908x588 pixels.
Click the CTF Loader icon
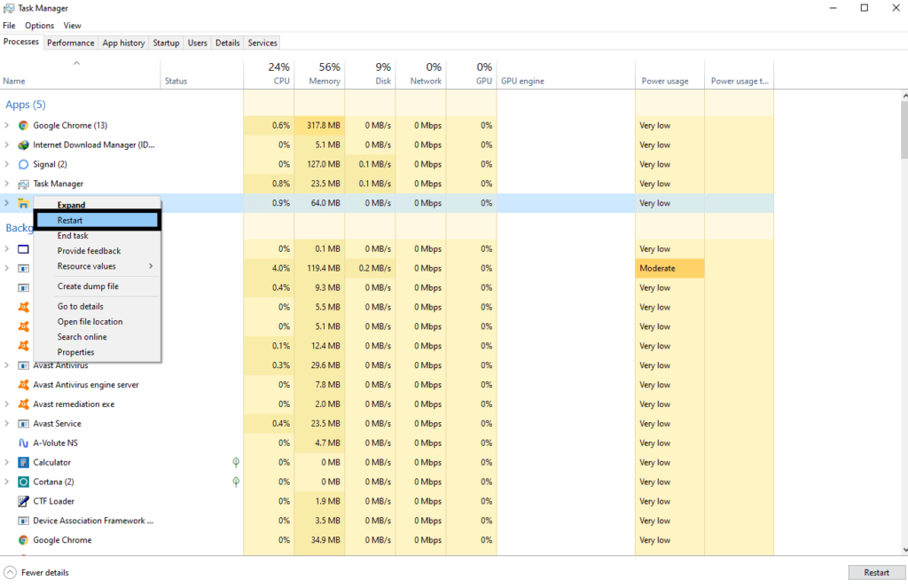(x=23, y=501)
